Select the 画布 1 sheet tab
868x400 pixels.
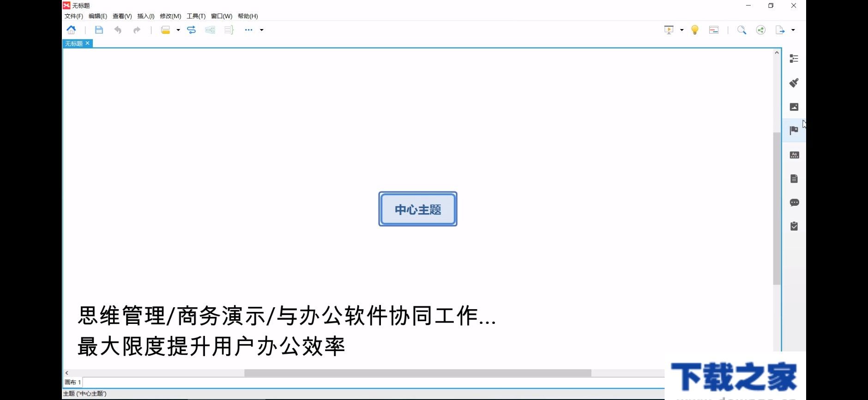pyautogui.click(x=72, y=382)
